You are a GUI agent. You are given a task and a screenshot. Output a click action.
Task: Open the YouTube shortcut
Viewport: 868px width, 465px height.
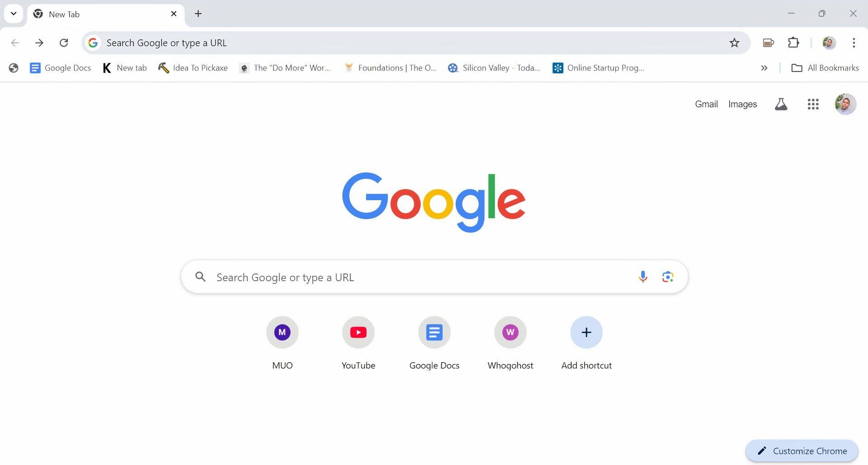point(358,343)
